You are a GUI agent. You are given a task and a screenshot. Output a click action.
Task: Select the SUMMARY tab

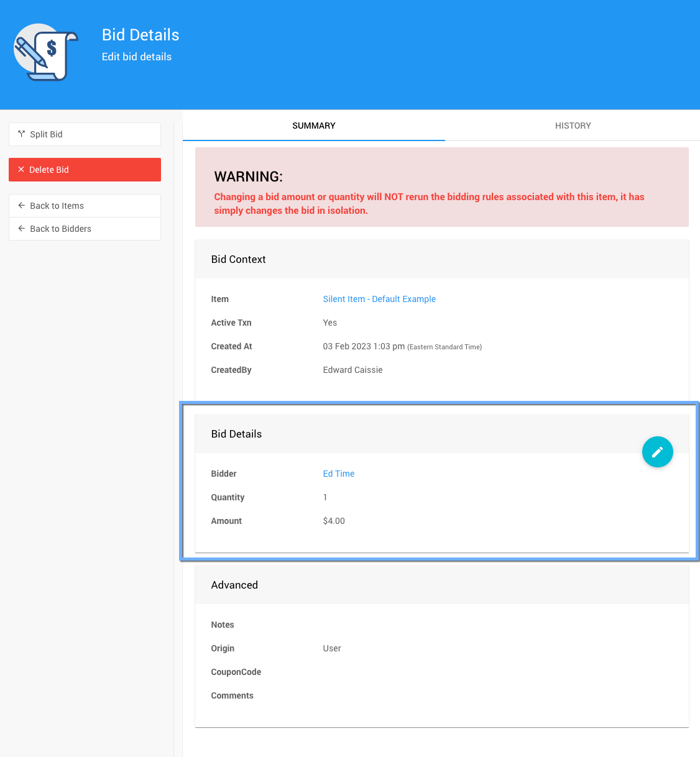[313, 126]
